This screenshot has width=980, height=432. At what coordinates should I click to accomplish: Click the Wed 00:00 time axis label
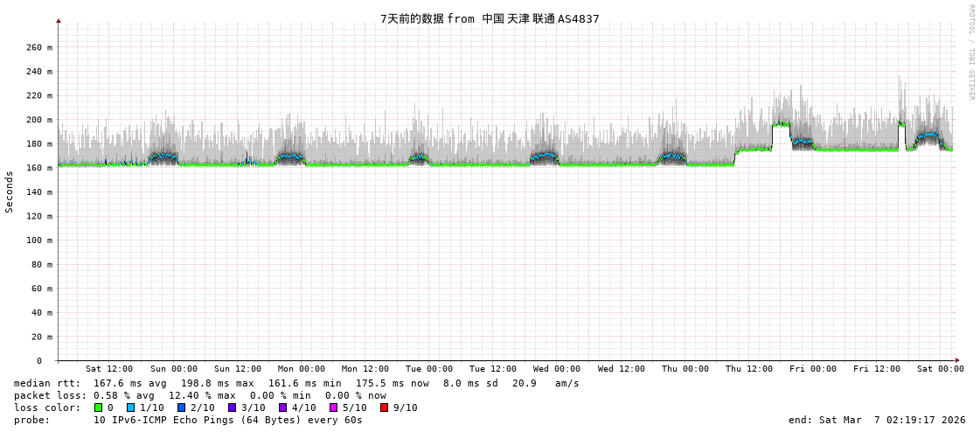click(557, 369)
